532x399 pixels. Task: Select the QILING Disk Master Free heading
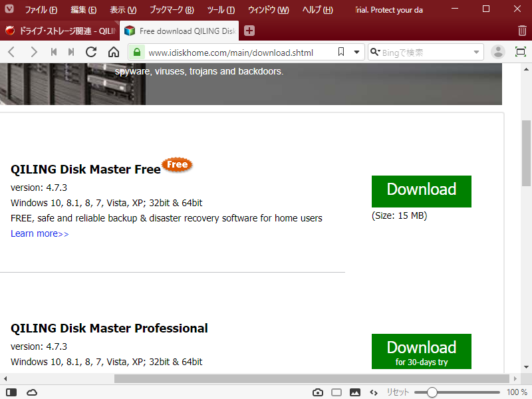tap(86, 169)
